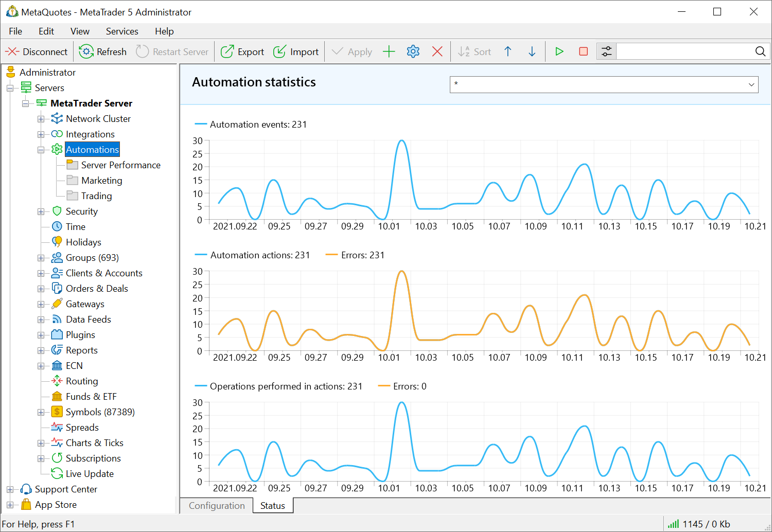Select the Integrations icon in tree
The image size is (772, 532).
[57, 134]
